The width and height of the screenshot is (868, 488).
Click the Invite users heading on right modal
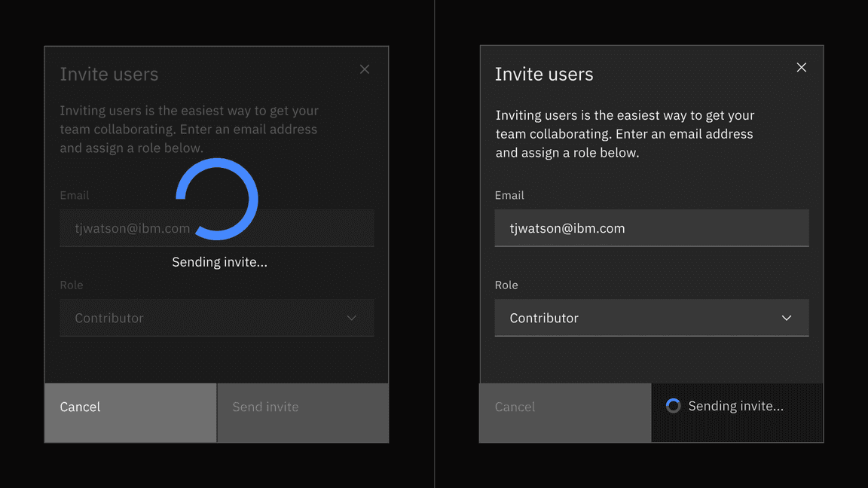point(544,74)
